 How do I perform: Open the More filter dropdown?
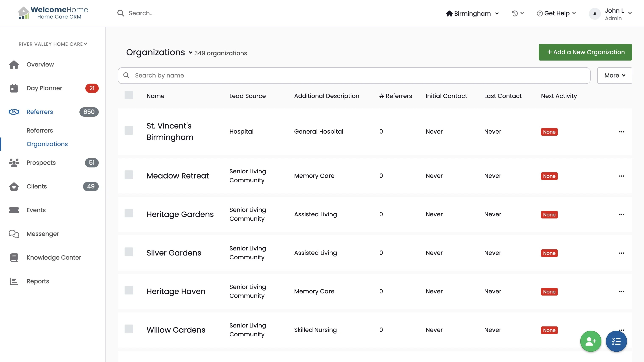(x=615, y=75)
